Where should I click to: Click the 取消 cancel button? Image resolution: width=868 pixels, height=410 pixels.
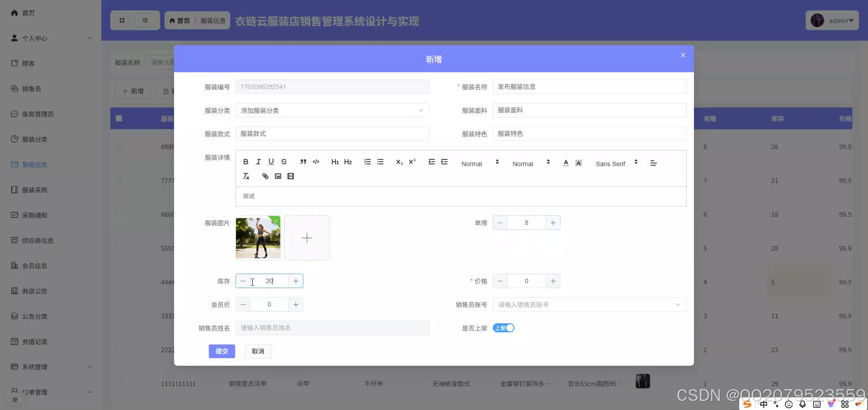click(258, 351)
